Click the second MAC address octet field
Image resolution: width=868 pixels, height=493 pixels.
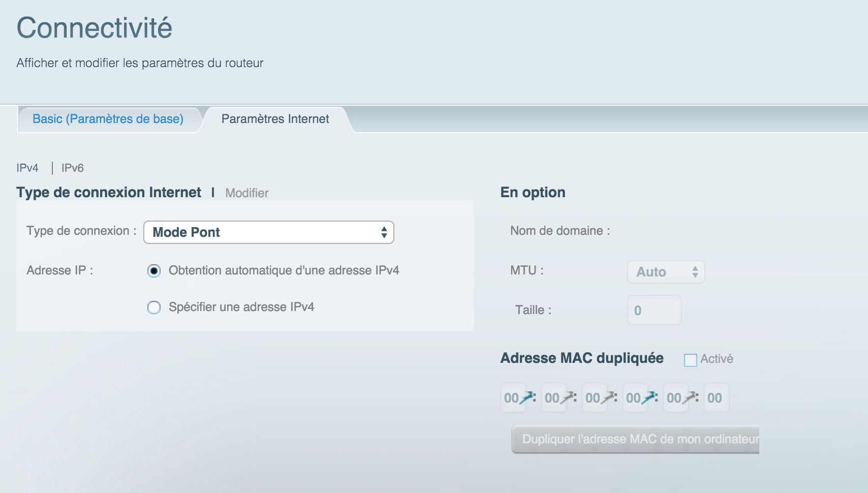(x=554, y=397)
